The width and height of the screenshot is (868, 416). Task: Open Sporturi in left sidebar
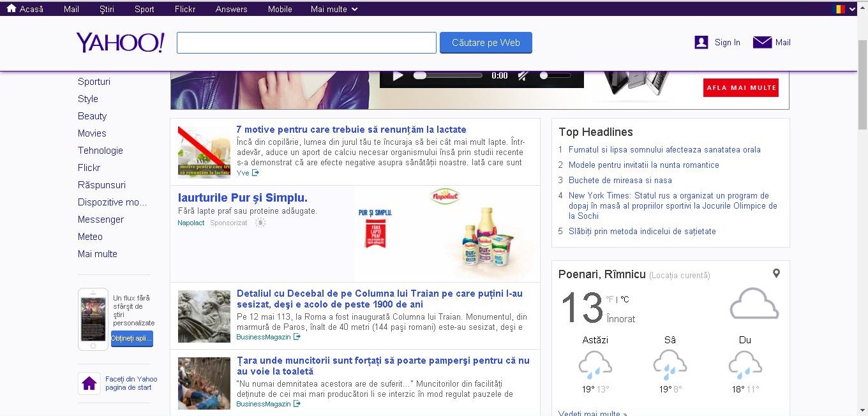[94, 82]
